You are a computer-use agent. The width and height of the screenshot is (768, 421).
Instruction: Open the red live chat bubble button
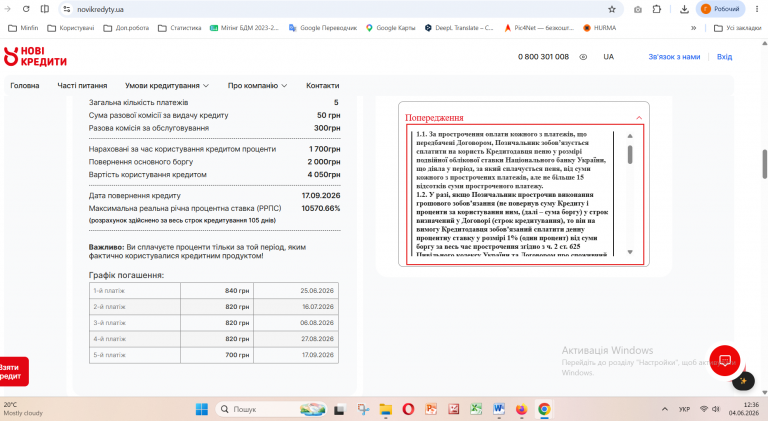725,361
